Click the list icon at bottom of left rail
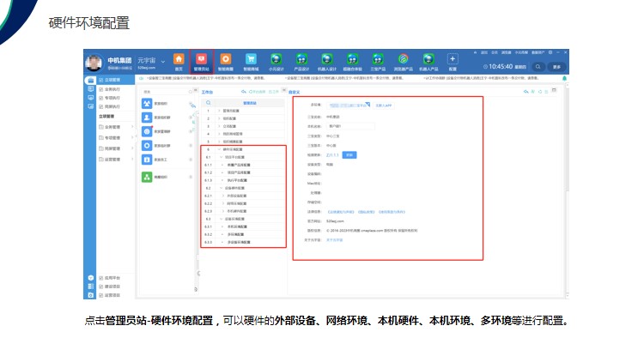 click(x=91, y=287)
